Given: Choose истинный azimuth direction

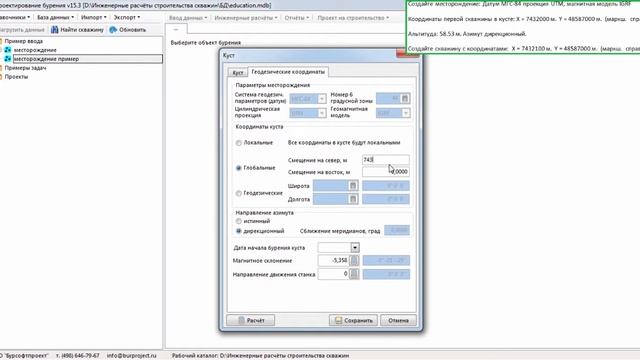Looking at the screenshot, I should click(x=239, y=221).
